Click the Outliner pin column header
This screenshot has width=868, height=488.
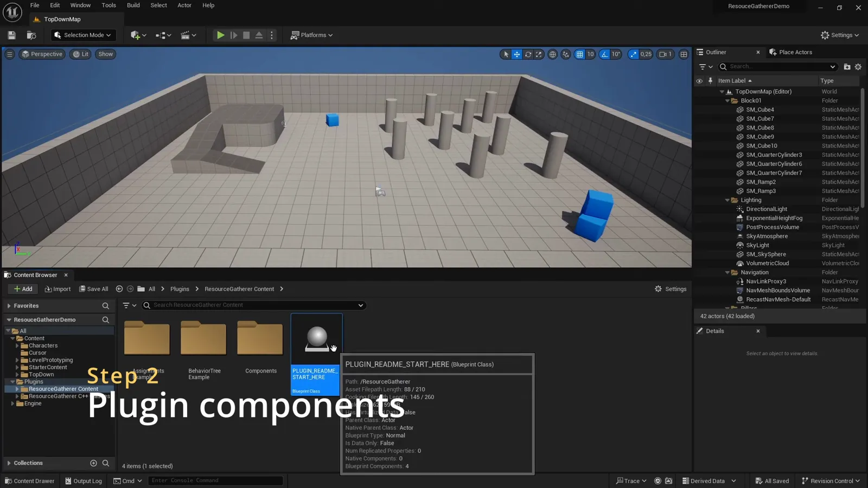tap(710, 81)
